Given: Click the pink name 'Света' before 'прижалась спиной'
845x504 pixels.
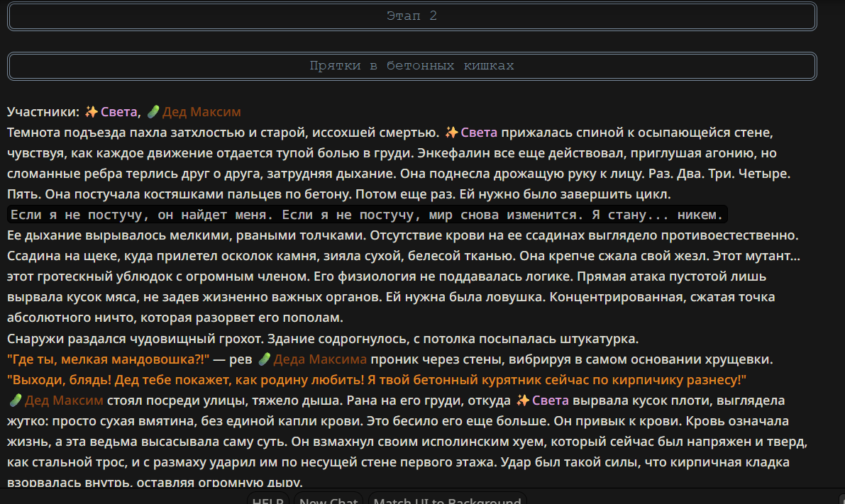Looking at the screenshot, I should (479, 132).
